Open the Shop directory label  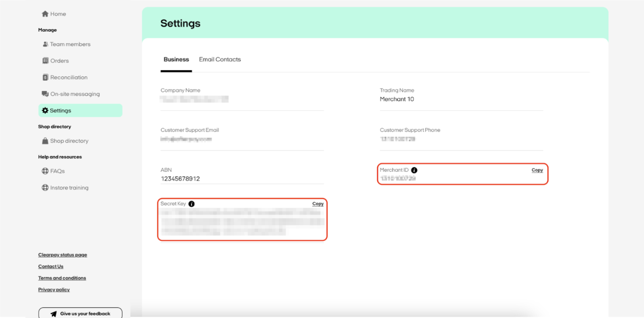69,141
